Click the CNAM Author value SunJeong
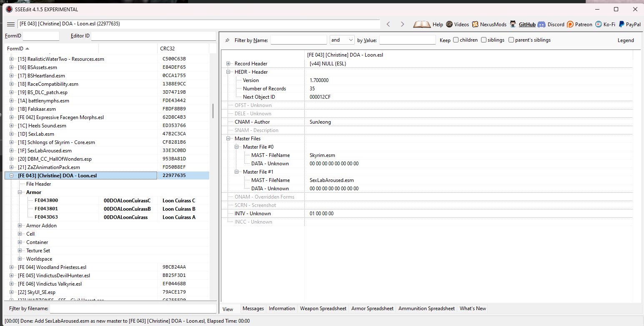The height and width of the screenshot is (326, 644). coord(320,122)
